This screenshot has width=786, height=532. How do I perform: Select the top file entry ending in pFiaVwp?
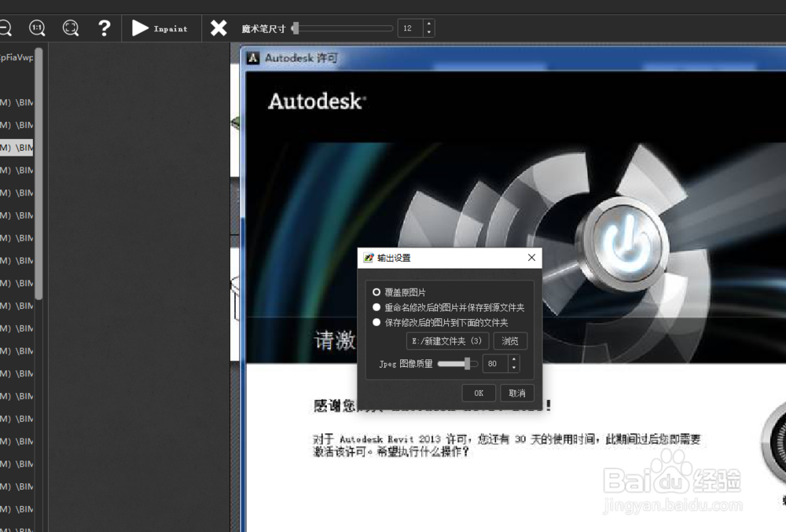click(x=17, y=57)
